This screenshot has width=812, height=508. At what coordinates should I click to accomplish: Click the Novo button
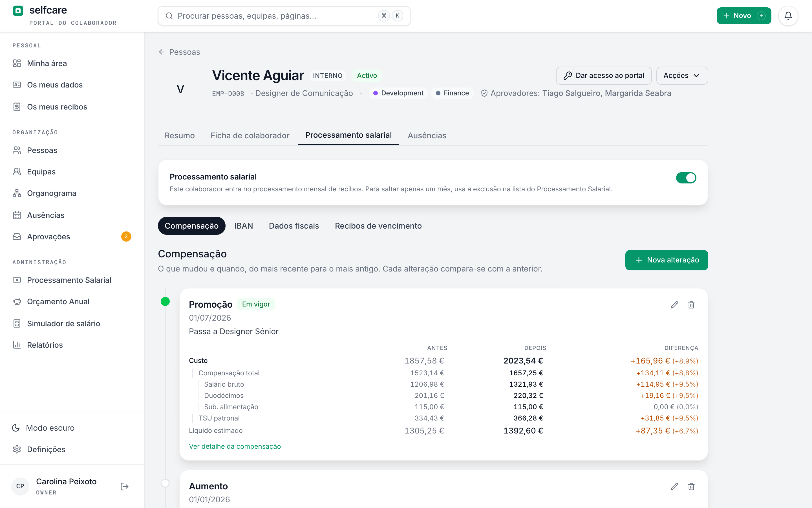click(x=743, y=16)
